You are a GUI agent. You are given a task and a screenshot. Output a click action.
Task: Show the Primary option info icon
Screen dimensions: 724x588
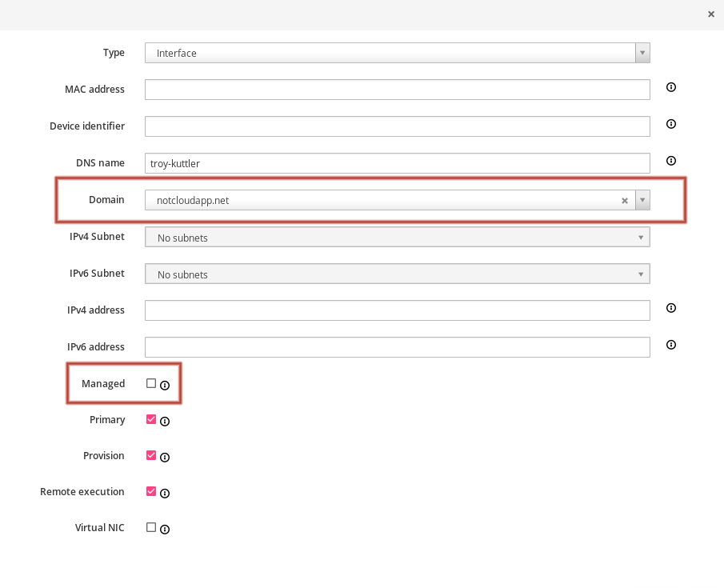(165, 422)
